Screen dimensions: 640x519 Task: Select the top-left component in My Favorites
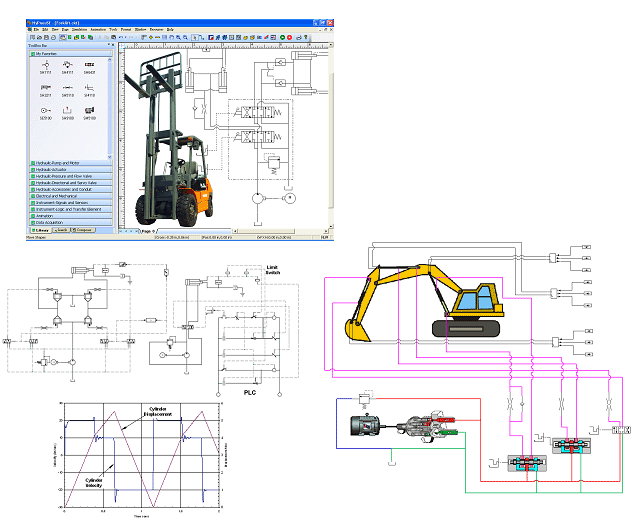click(x=46, y=64)
